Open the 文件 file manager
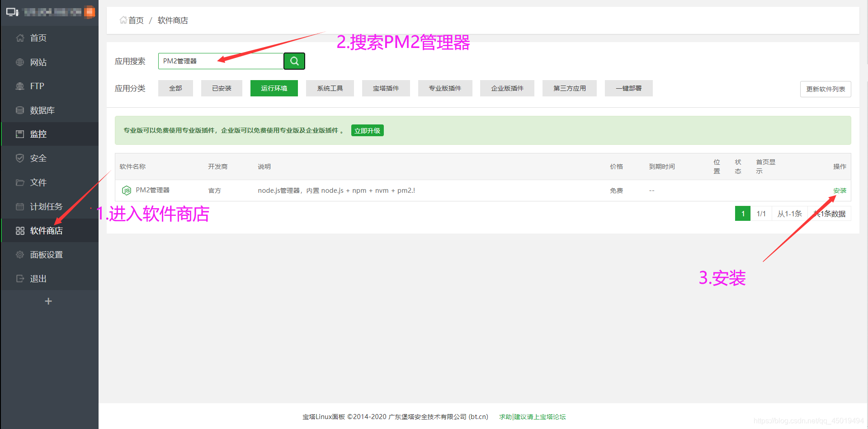868x429 pixels. (38, 182)
